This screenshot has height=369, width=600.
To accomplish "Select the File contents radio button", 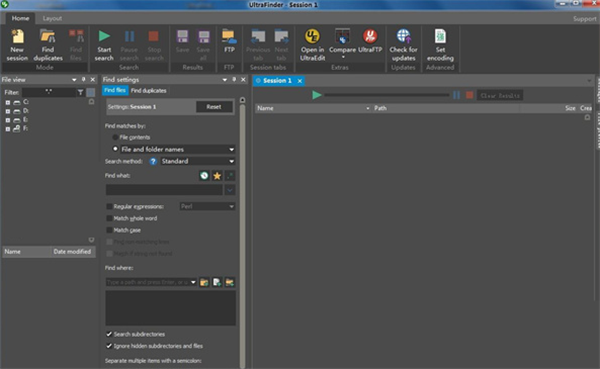I will point(115,137).
